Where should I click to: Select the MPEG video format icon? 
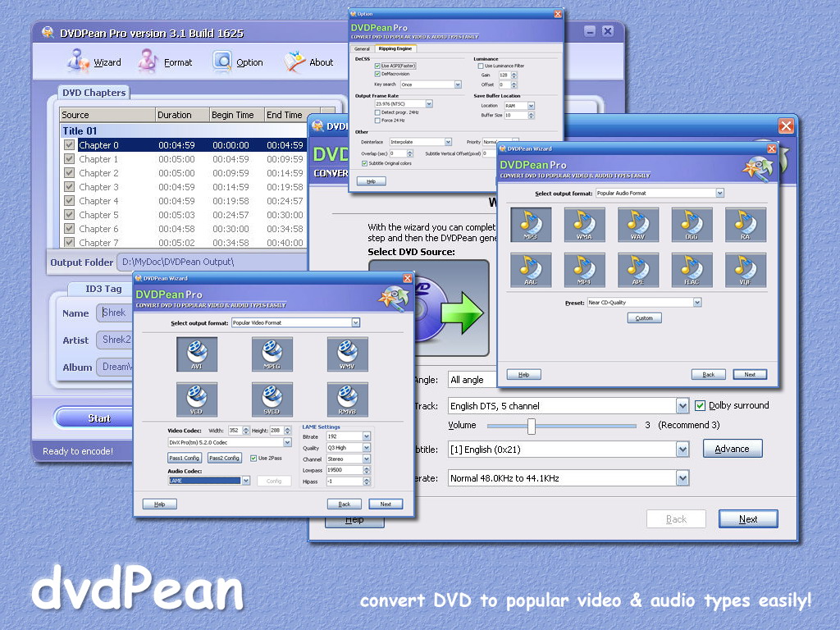point(272,354)
